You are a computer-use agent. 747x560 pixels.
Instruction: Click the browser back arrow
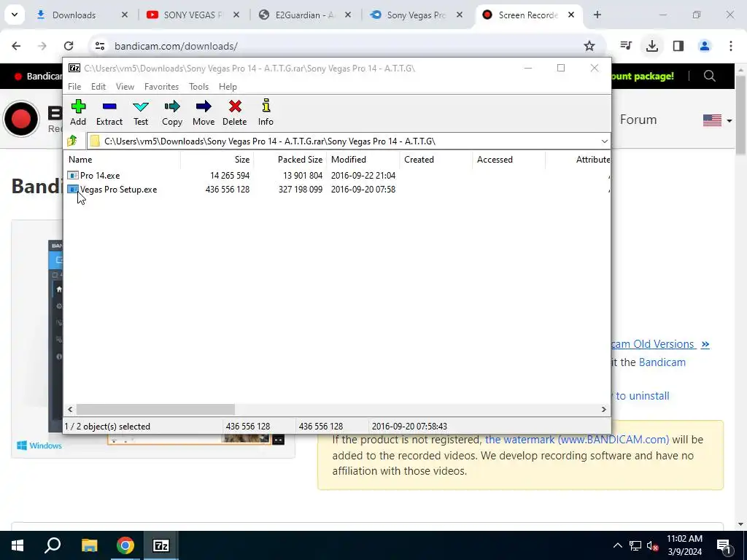pyautogui.click(x=16, y=46)
